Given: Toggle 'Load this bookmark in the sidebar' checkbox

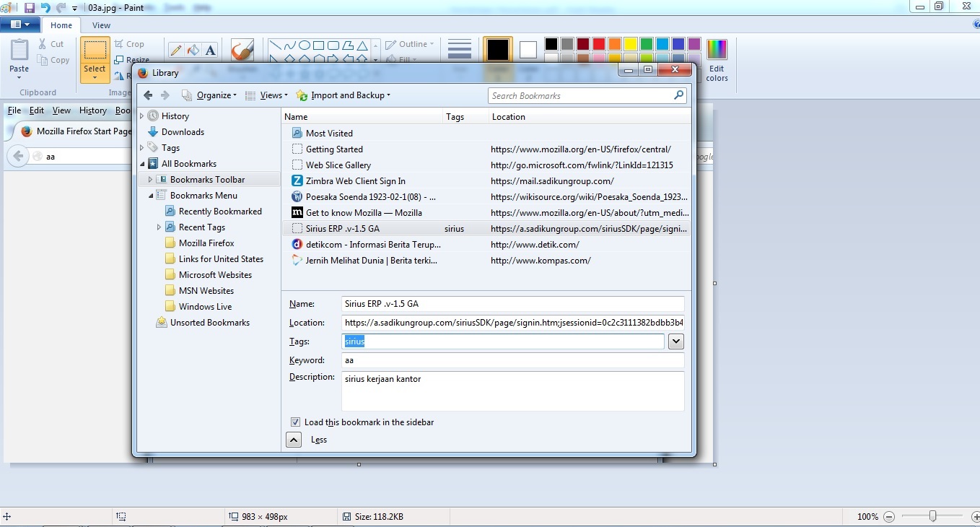Looking at the screenshot, I should [295, 422].
